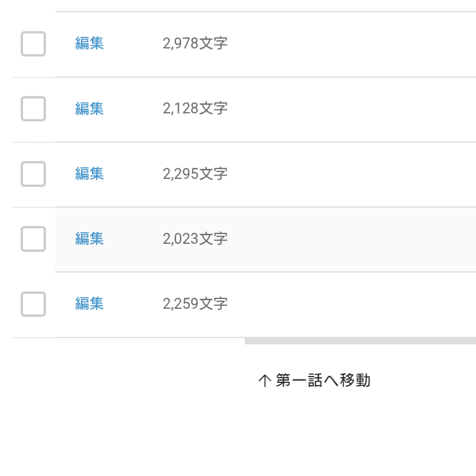
Task: Select the 2,259文字 character count cell
Action: (x=195, y=304)
